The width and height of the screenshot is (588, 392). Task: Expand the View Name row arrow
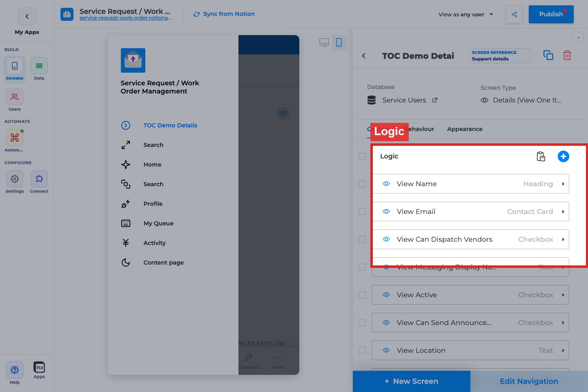[x=563, y=184]
